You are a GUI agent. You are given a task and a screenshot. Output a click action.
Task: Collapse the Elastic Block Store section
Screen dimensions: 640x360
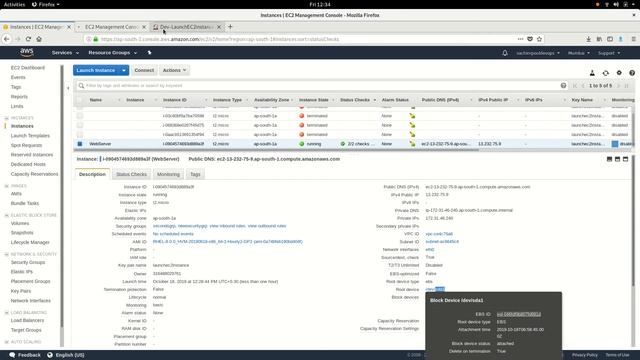pos(7,215)
